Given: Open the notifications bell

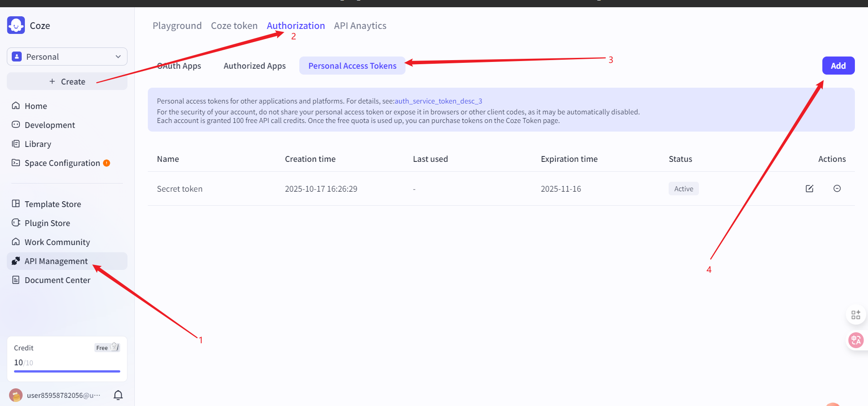Looking at the screenshot, I should pyautogui.click(x=118, y=395).
